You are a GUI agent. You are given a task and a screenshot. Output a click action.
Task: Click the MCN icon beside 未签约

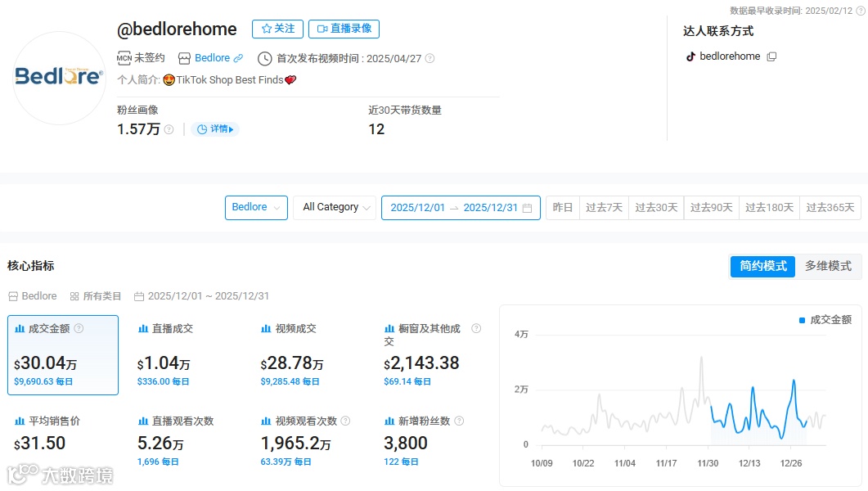124,58
